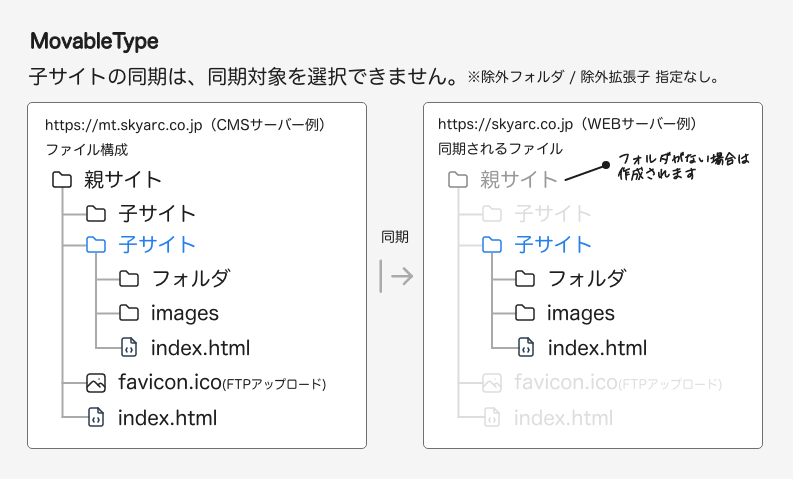
Task: Click the blue 子サイト folder icon in CMS panel
Action: (x=96, y=245)
